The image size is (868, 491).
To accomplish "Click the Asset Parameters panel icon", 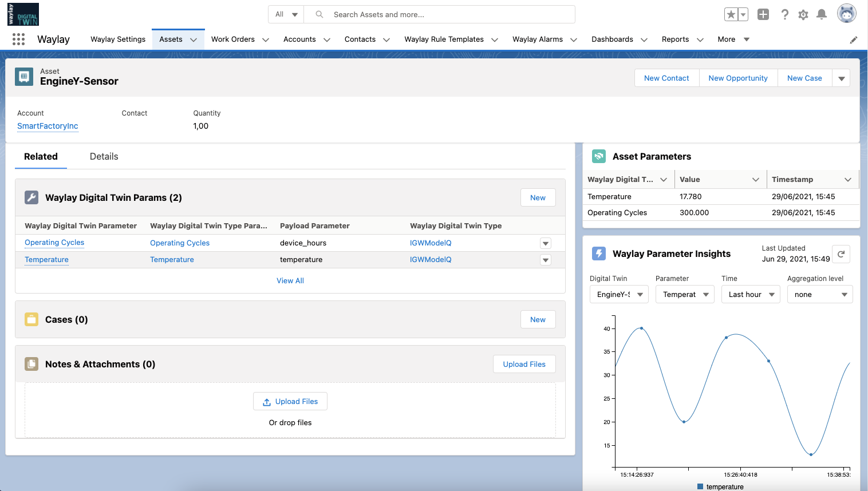I will coord(599,156).
